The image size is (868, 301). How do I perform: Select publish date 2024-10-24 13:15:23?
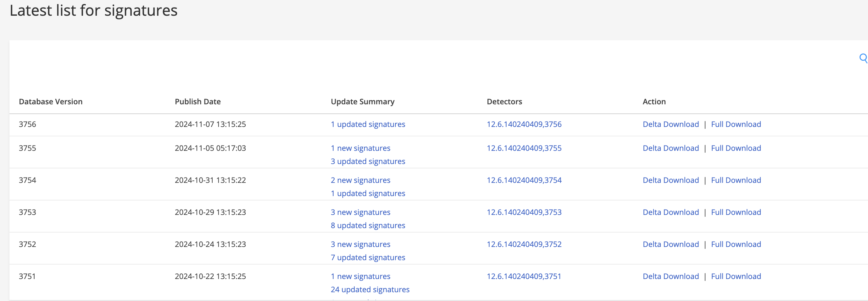pos(210,244)
